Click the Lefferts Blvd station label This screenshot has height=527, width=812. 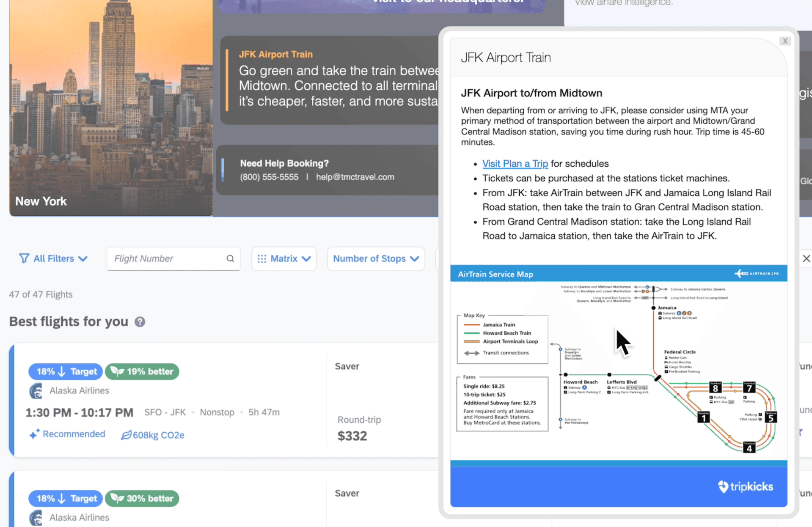click(622, 382)
